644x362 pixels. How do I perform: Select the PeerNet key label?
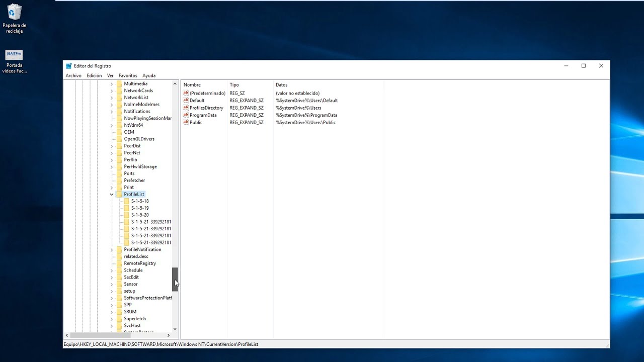point(132,153)
